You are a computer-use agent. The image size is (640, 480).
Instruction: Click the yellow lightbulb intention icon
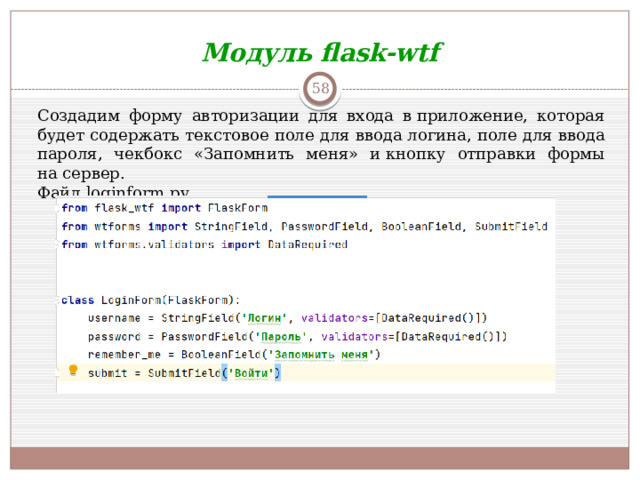click(73, 370)
